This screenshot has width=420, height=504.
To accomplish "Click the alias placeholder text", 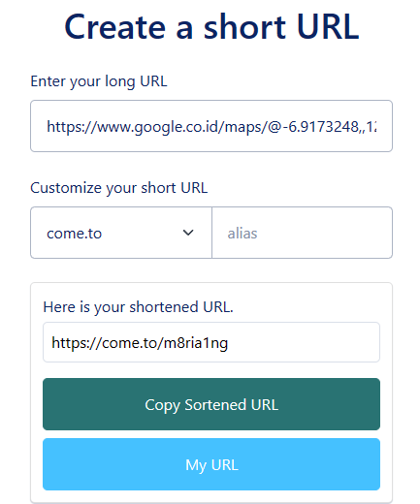I will 242,234.
